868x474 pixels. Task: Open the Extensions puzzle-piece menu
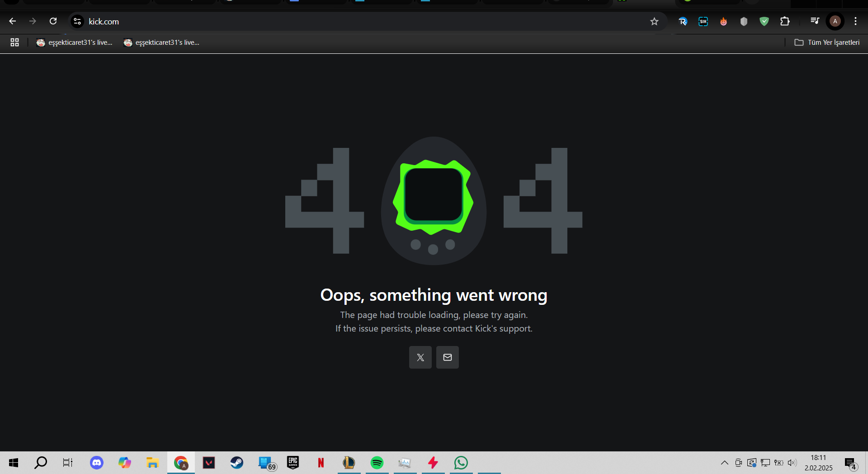tap(786, 21)
